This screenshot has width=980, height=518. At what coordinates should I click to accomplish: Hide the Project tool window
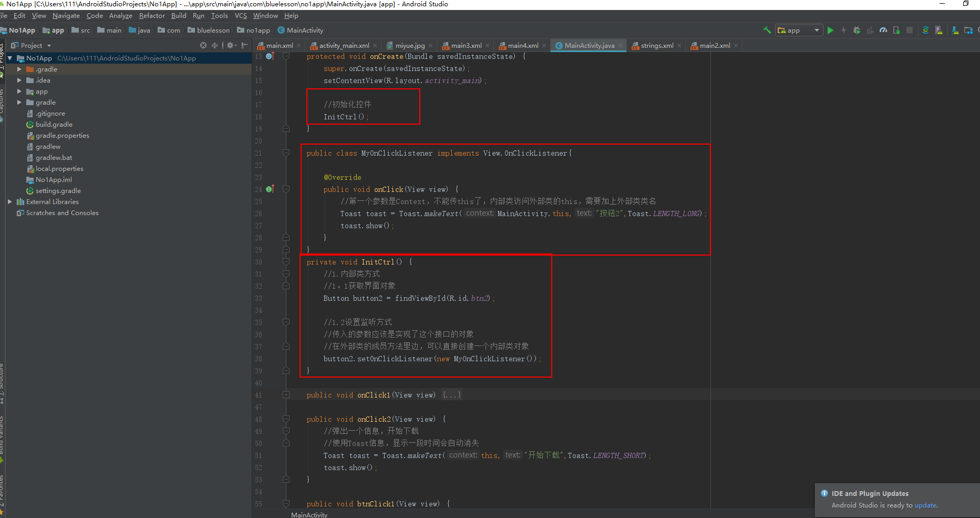tap(244, 45)
